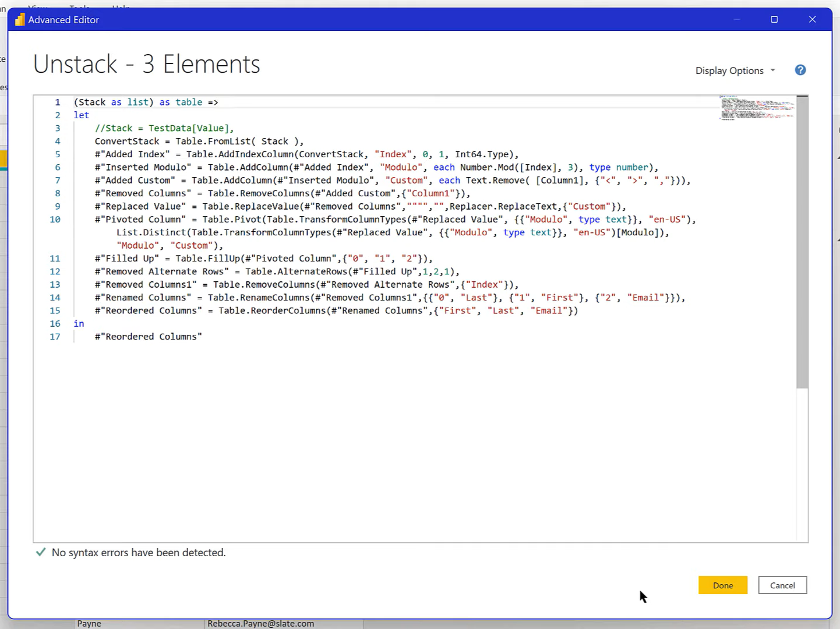Click the Cancel button

pyautogui.click(x=782, y=585)
